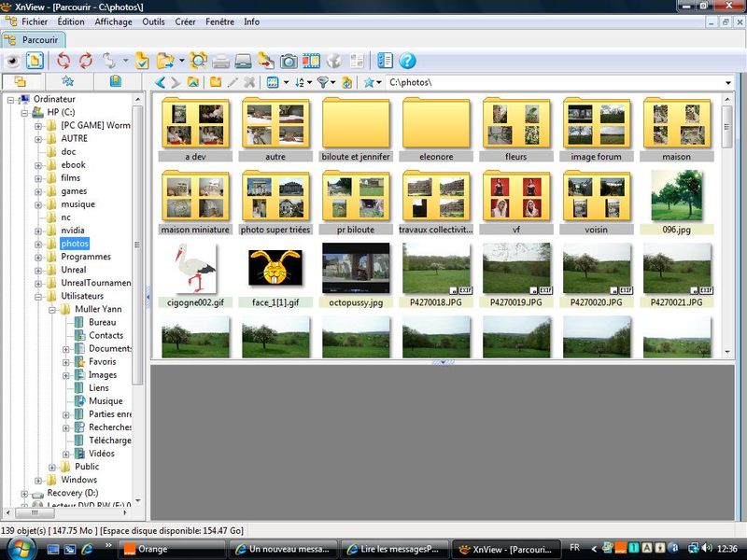Open the filter funnel dropdown
The width and height of the screenshot is (747, 560).
[x=331, y=82]
